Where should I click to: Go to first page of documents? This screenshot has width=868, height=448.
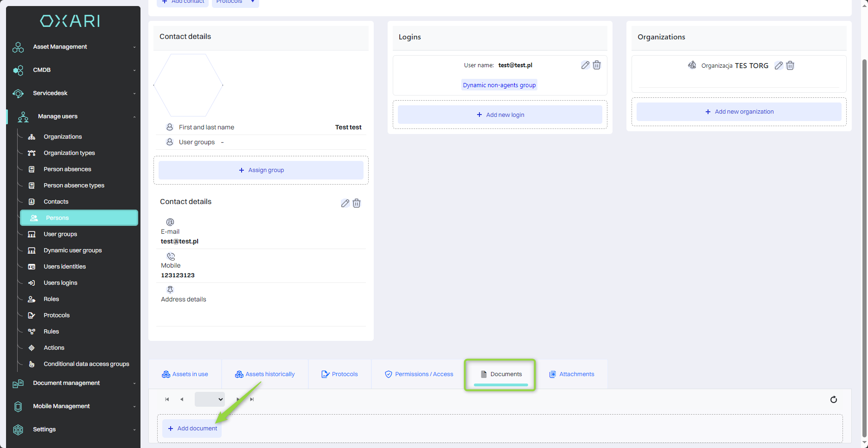tap(167, 399)
